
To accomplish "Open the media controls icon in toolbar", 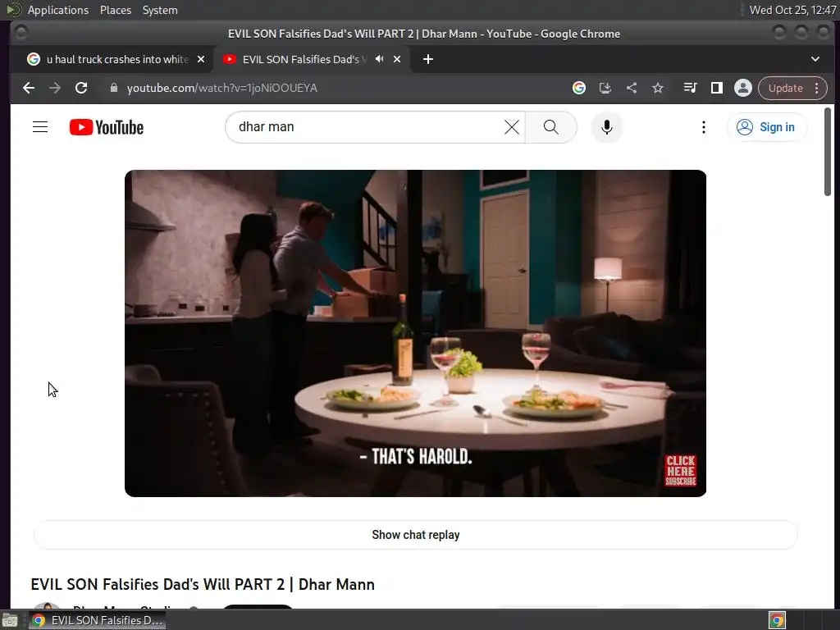I will point(691,88).
